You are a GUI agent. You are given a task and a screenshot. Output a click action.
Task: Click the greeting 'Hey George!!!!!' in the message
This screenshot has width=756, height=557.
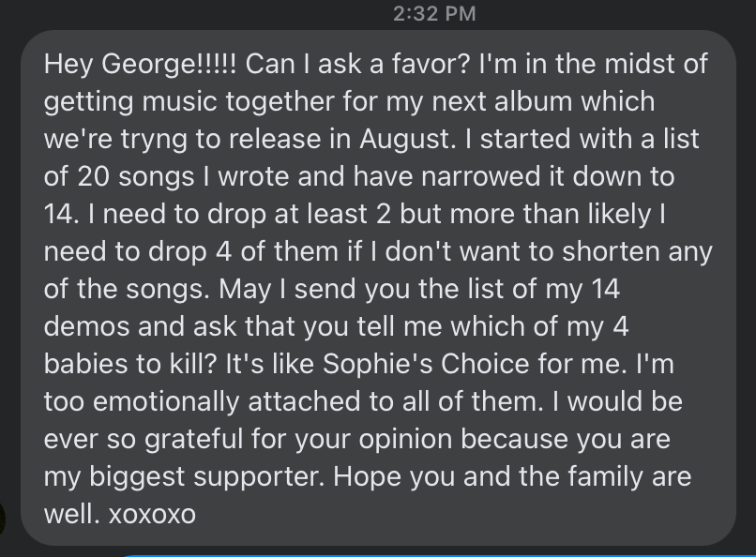pyautogui.click(x=141, y=64)
